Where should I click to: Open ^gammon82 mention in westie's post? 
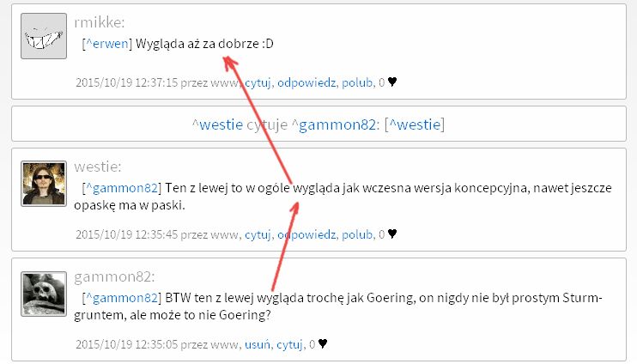pyautogui.click(x=122, y=188)
